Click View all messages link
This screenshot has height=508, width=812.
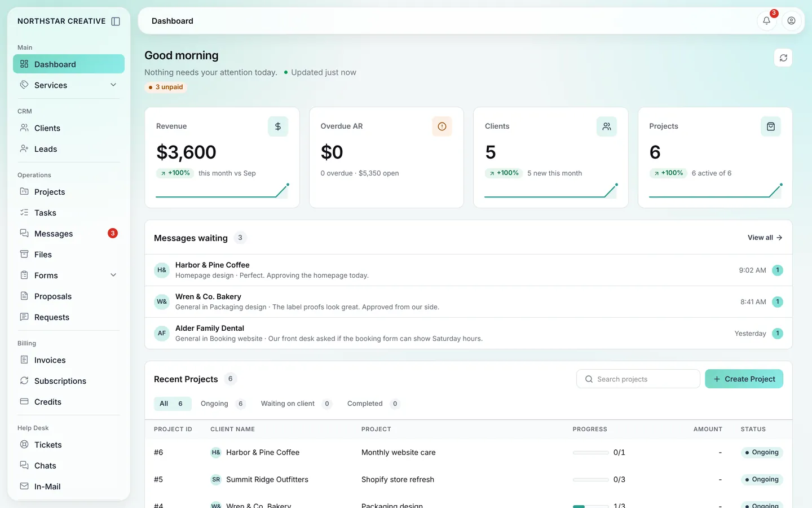(x=765, y=238)
